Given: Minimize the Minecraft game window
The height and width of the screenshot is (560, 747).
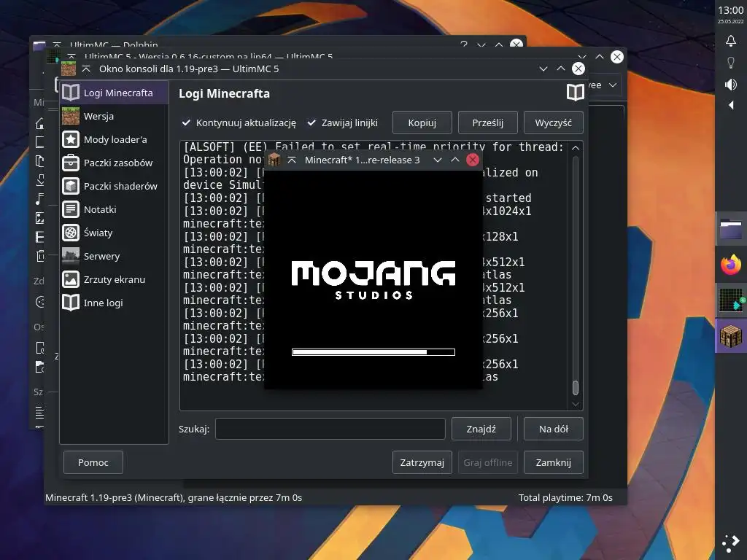Looking at the screenshot, I should coord(438,160).
